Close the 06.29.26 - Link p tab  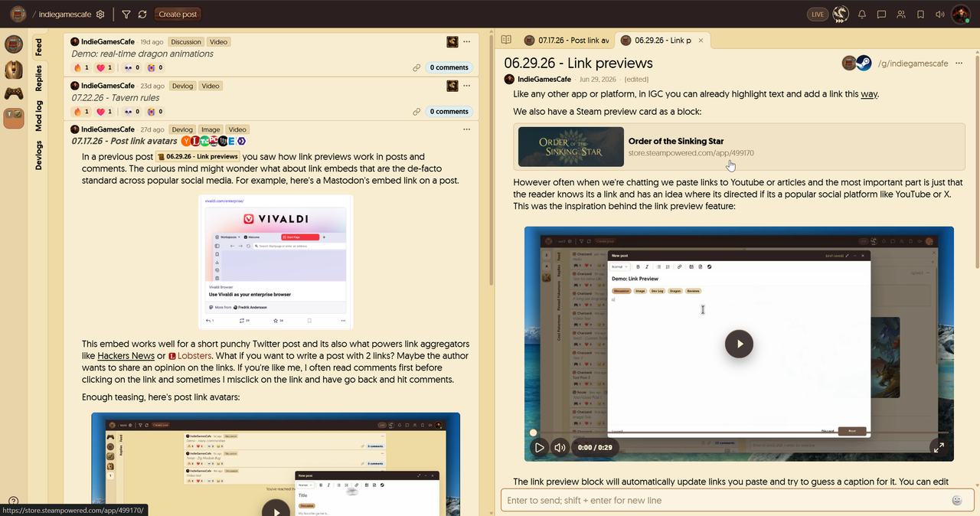[x=702, y=40]
